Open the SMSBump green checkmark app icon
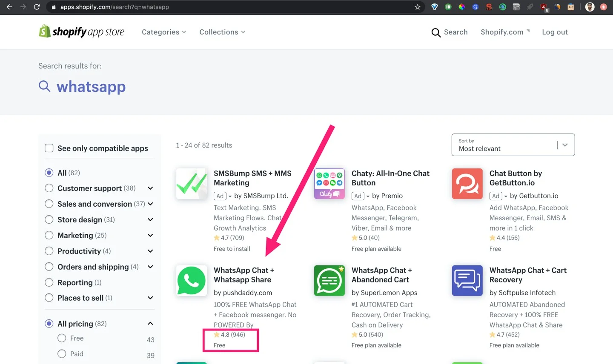The height and width of the screenshot is (364, 613). [192, 184]
